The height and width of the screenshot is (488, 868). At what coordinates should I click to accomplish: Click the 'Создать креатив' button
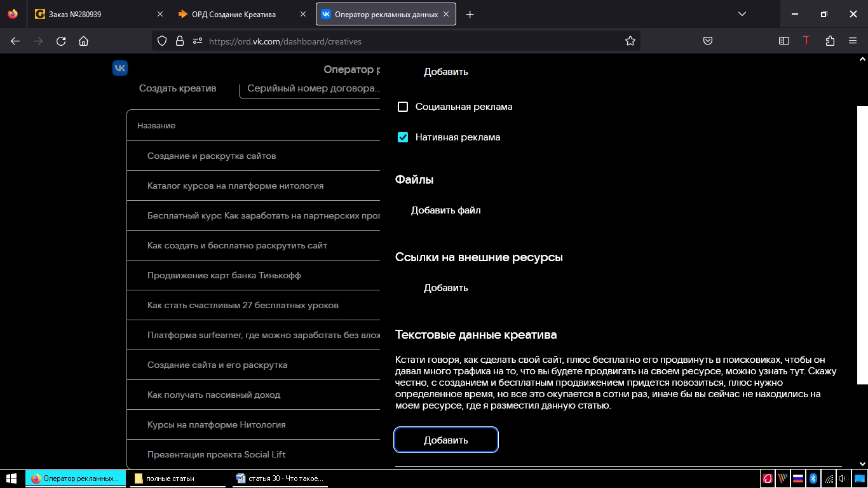pos(178,88)
